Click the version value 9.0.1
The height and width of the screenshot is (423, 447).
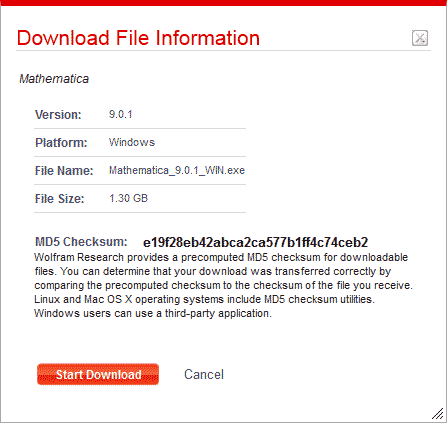120,114
